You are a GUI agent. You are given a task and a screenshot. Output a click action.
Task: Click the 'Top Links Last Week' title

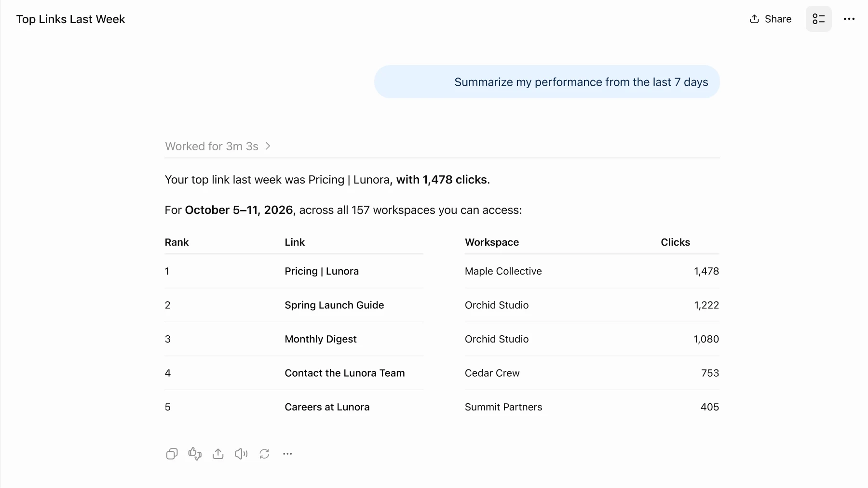[70, 19]
